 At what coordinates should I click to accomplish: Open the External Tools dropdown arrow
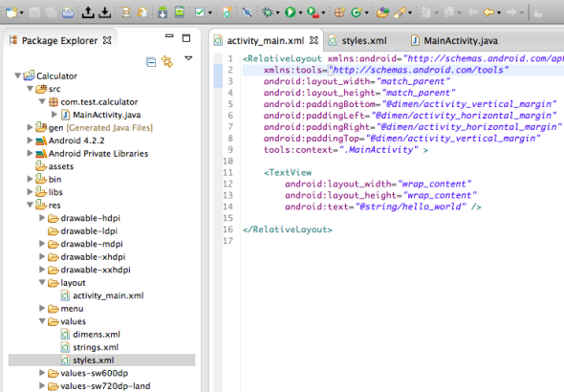coord(323,13)
